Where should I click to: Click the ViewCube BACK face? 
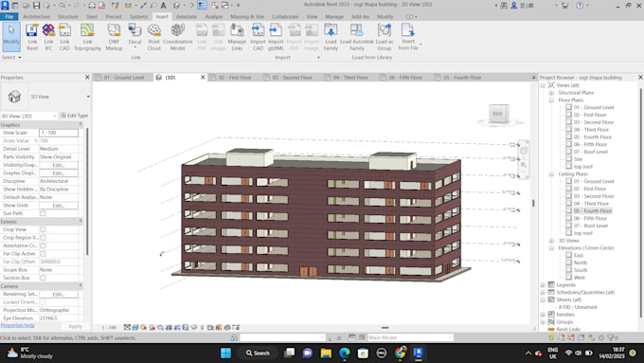pos(498,114)
